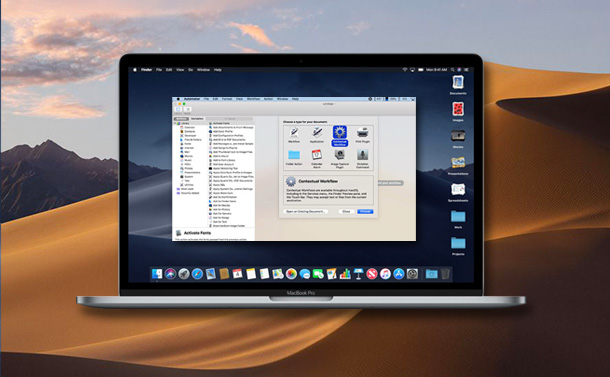Click the Close button in the dialog
This screenshot has height=377, width=610.
coord(346,211)
